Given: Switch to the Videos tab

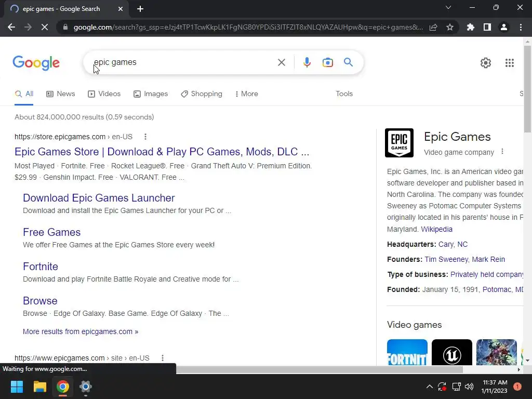Looking at the screenshot, I should click(x=104, y=94).
